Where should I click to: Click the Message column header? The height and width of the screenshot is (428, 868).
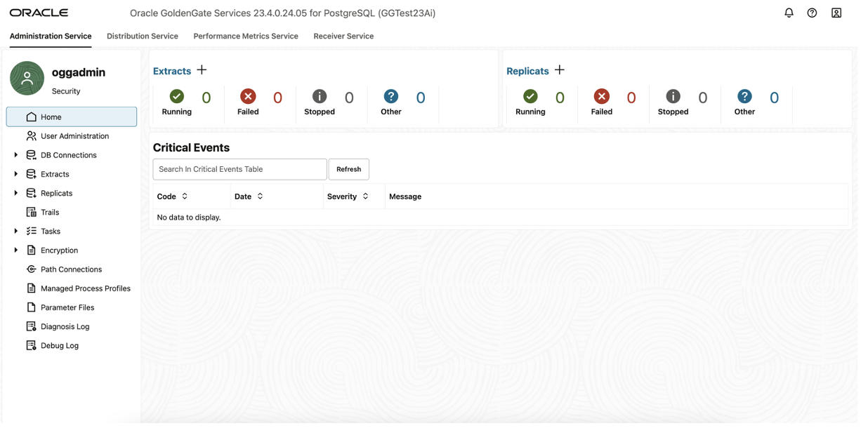pyautogui.click(x=405, y=196)
